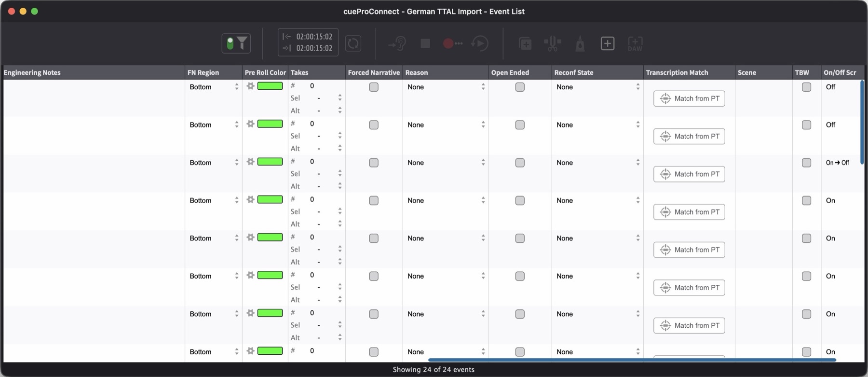This screenshot has width=868, height=377.
Task: Click the replay last take icon
Action: click(480, 43)
